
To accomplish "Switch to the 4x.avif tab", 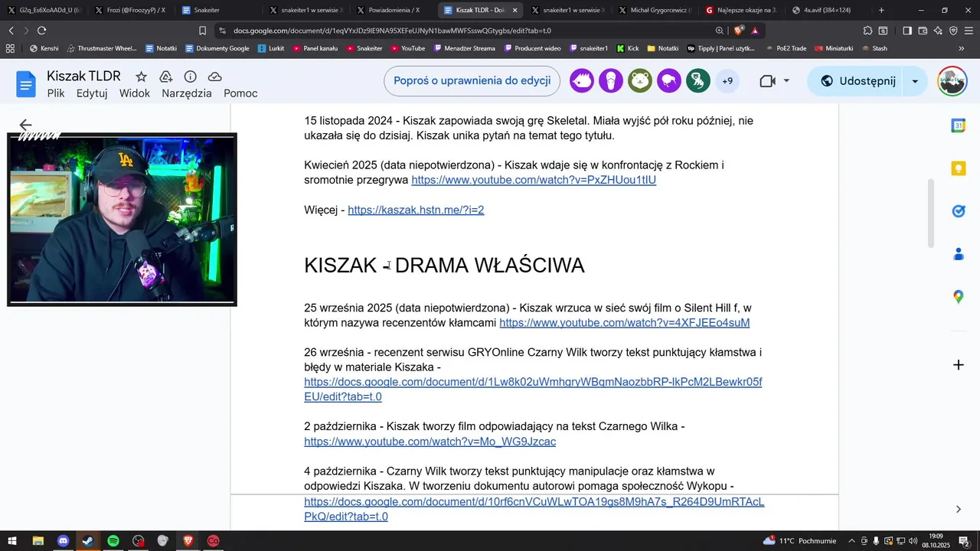I will (x=827, y=10).
